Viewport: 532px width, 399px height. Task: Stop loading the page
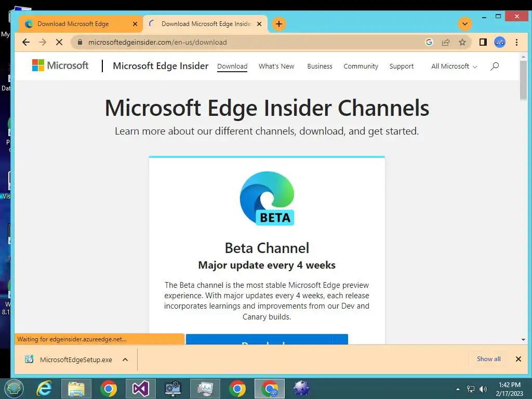coord(59,43)
